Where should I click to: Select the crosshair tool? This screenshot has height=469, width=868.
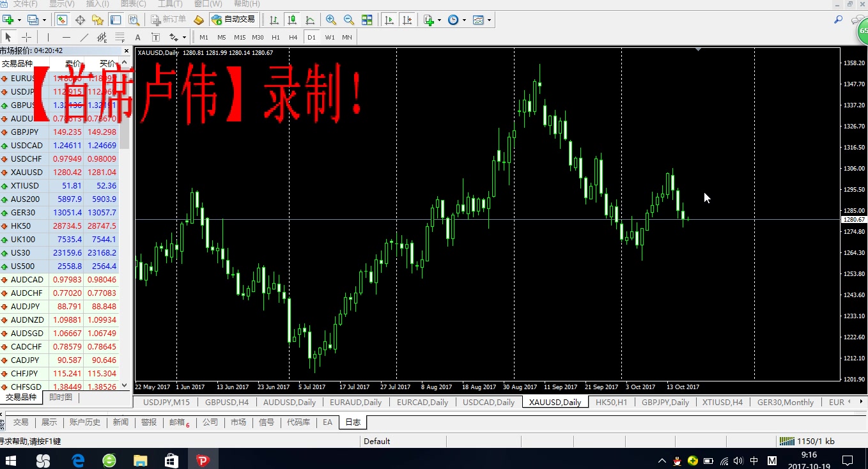click(26, 37)
